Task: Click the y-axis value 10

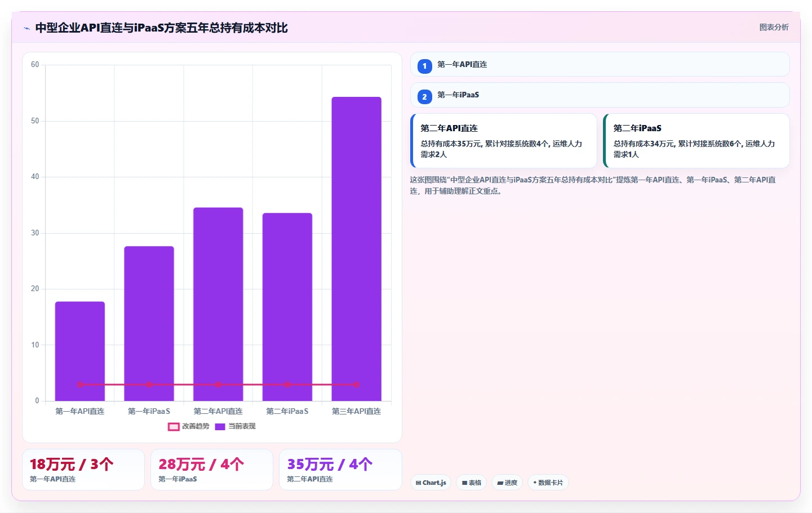Action: tap(35, 345)
